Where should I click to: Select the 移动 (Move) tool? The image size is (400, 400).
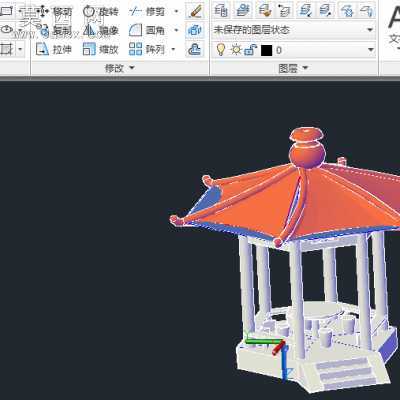pyautogui.click(x=54, y=11)
